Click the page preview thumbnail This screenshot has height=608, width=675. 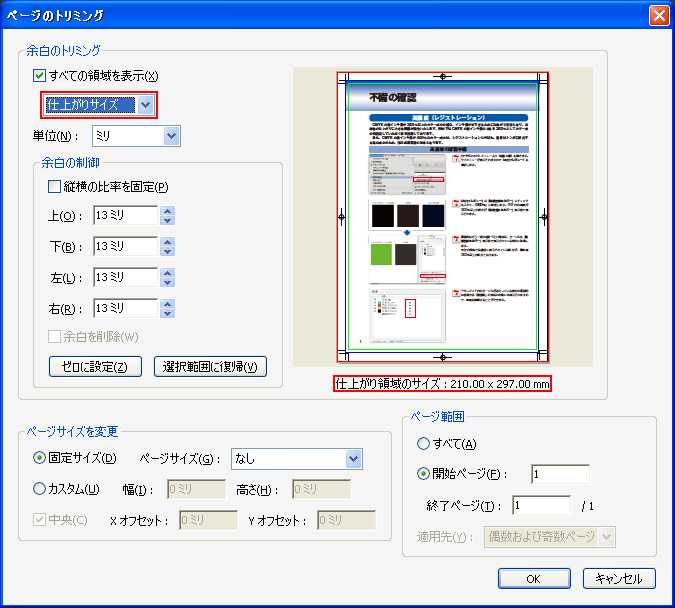(442, 217)
